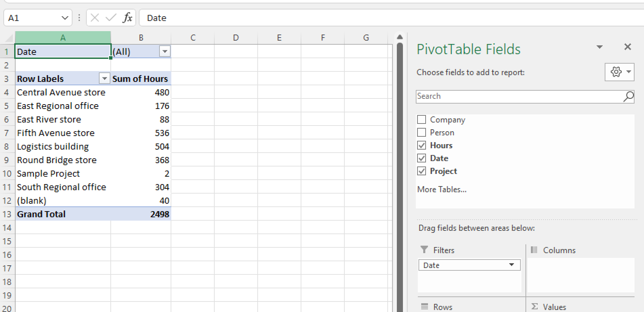This screenshot has width=644, height=312.
Task: Click the Filters funnel icon
Action: [425, 250]
